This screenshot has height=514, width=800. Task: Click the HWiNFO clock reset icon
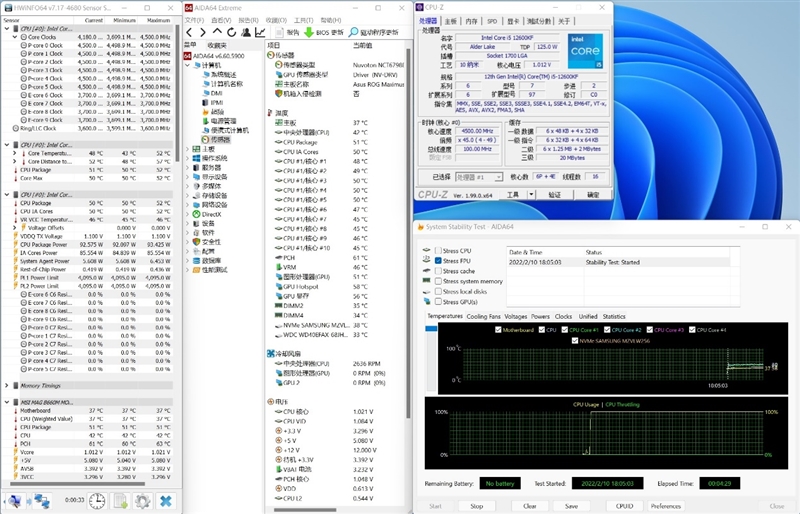point(97,501)
